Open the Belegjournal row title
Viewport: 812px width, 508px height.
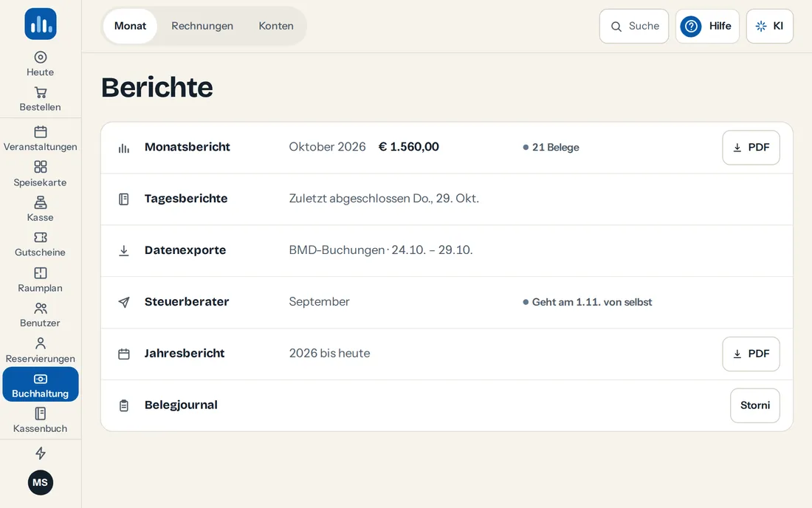[181, 405]
